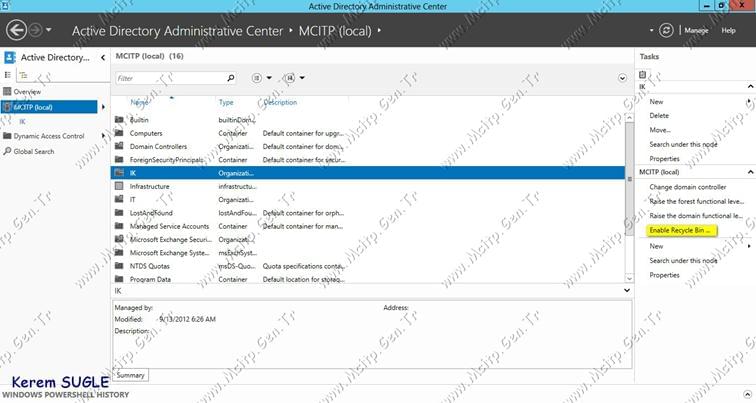
Task: Click the NTDS Quotas row name
Action: click(x=149, y=266)
